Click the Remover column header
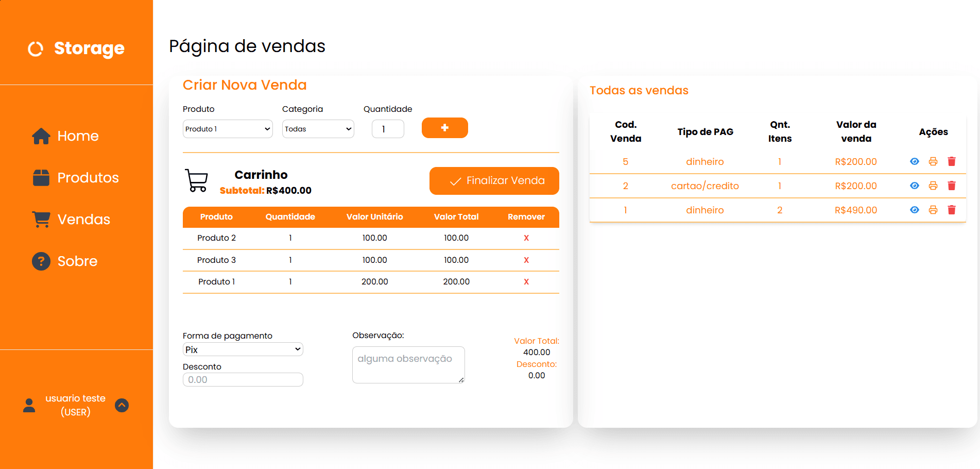The height and width of the screenshot is (469, 980). pos(526,217)
